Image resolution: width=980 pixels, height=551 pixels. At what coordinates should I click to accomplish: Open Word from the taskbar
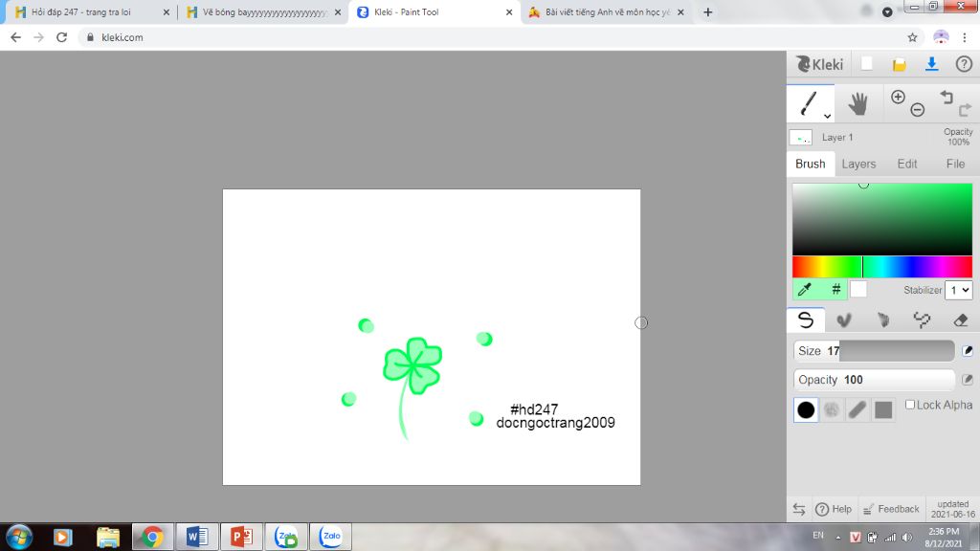point(197,537)
